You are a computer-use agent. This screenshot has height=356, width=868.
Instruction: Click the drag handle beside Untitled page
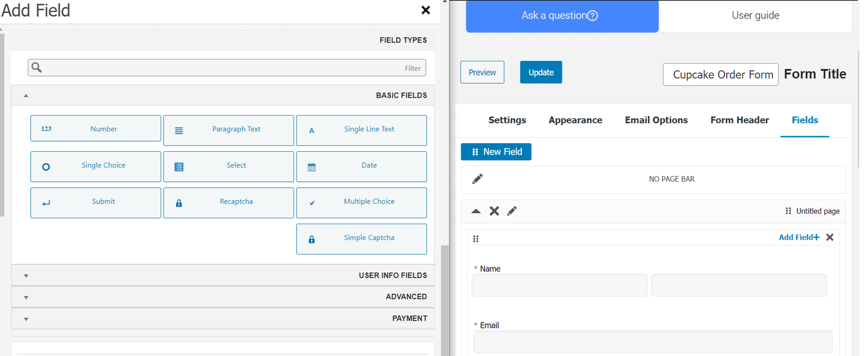point(788,211)
